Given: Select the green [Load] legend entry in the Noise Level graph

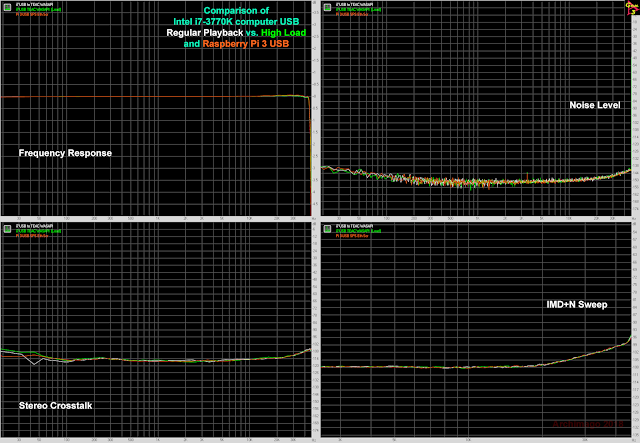Looking at the screenshot, I should coord(358,9).
